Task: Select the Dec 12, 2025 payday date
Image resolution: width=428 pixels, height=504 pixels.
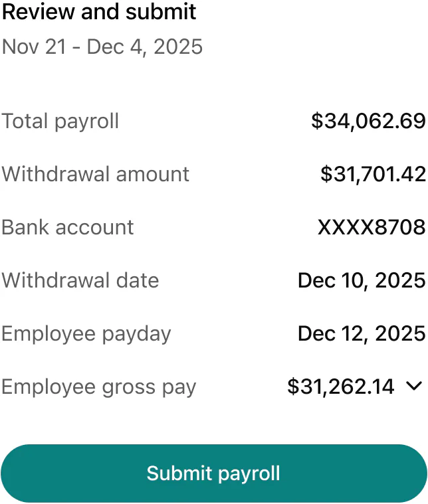Action: [x=362, y=334]
